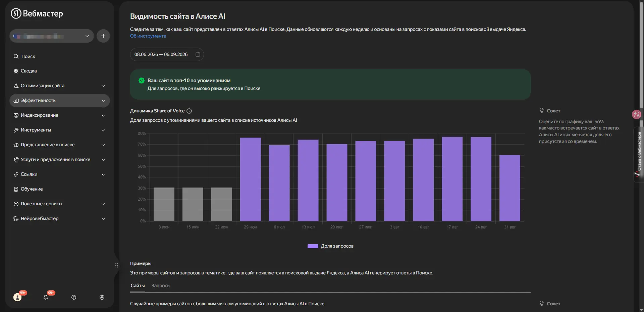Click the 15 июн gray bar
This screenshot has width=644, height=312.
[x=193, y=204]
